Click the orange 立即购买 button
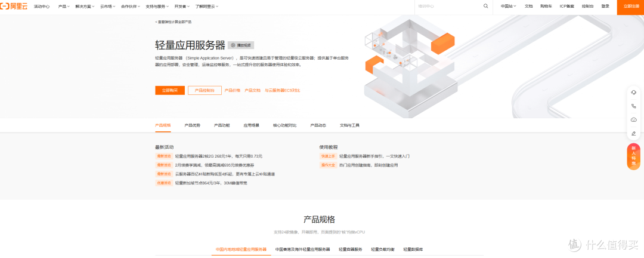Image resolution: width=644 pixels, height=258 pixels. click(x=169, y=90)
